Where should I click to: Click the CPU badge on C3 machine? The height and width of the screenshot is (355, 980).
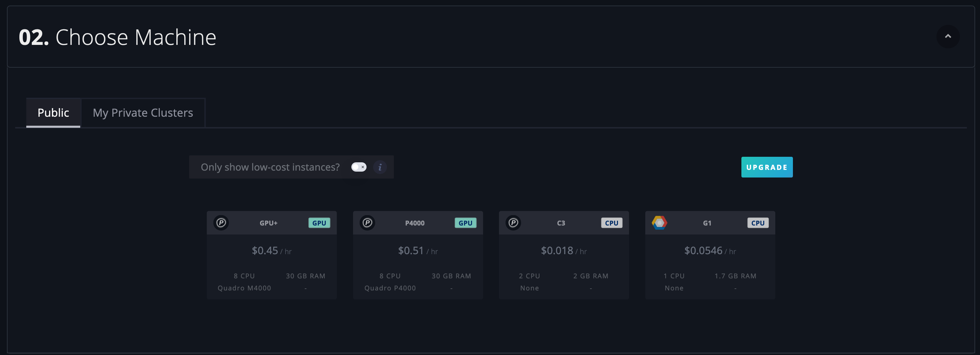pyautogui.click(x=611, y=223)
